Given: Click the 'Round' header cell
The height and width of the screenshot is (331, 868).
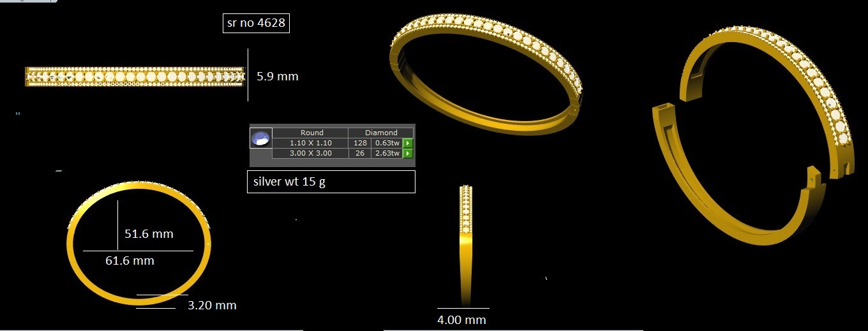Looking at the screenshot, I should click(311, 133).
